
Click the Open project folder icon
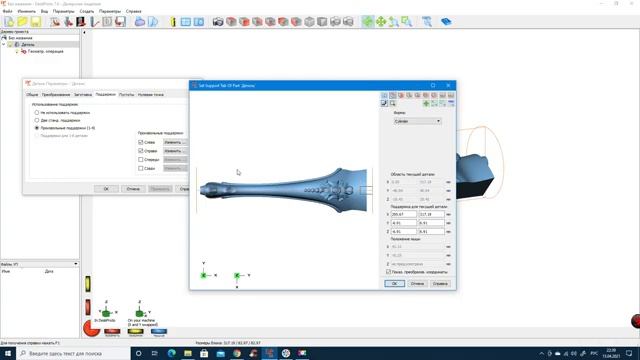click(x=22, y=22)
